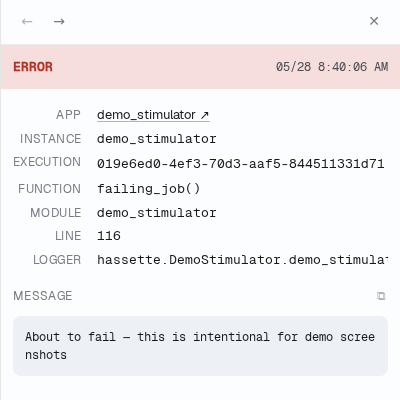The width and height of the screenshot is (400, 400).
Task: Select line number 116
Action: 109,236
